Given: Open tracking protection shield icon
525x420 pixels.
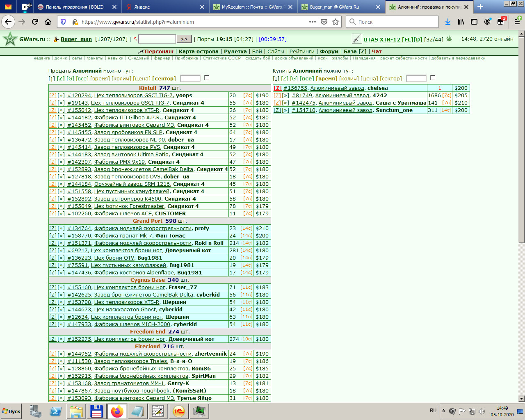Looking at the screenshot, I should point(63,22).
